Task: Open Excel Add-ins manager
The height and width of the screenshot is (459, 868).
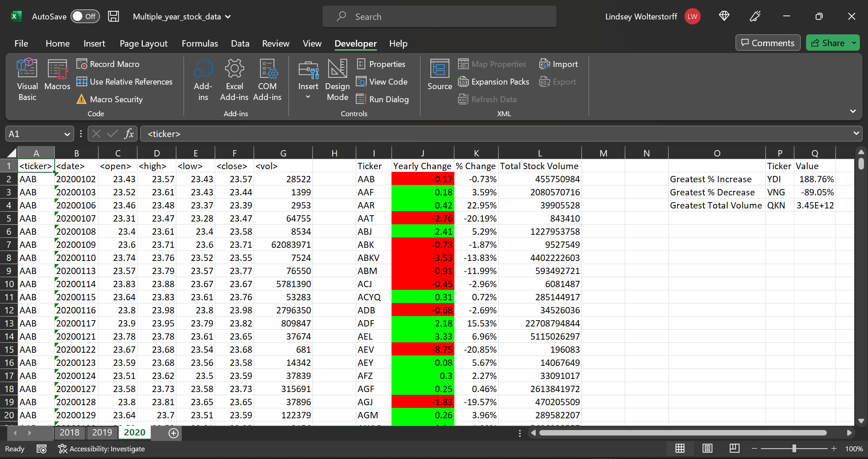Action: point(234,80)
